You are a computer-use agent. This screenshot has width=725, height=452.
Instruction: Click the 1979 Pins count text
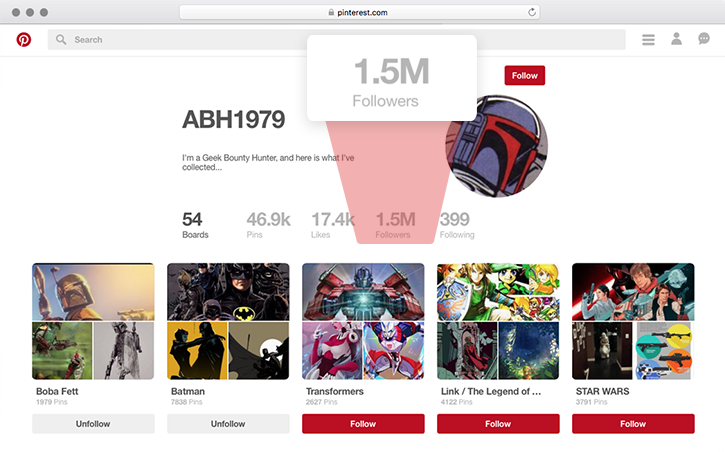(x=52, y=402)
